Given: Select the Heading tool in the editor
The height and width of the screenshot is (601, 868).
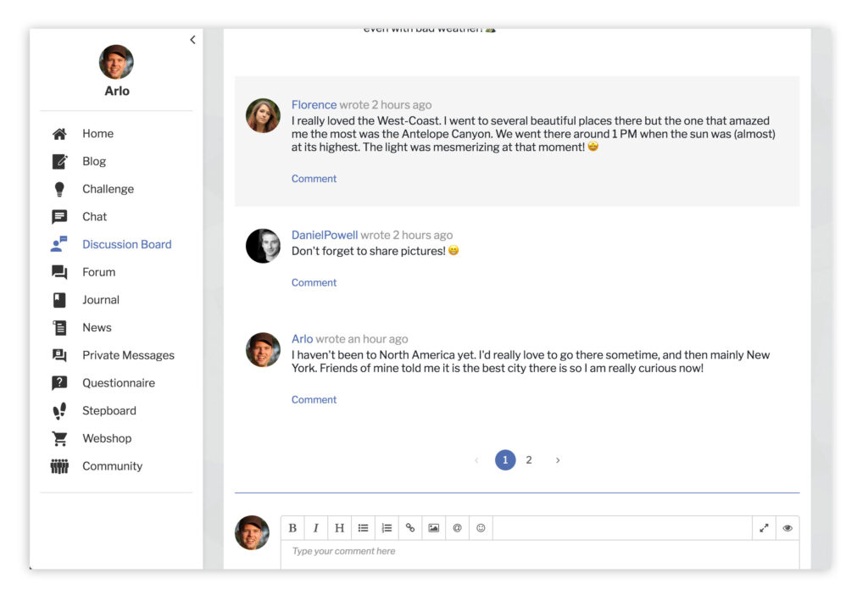Looking at the screenshot, I should tap(339, 528).
